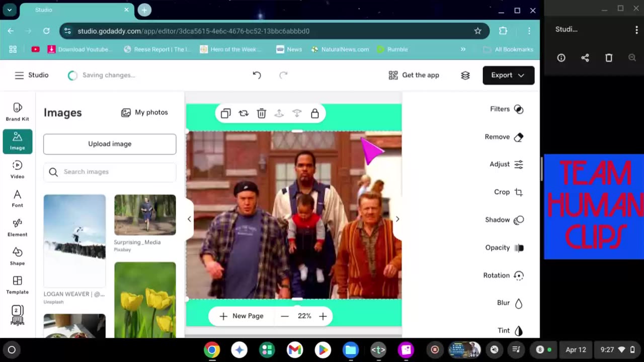Collapse the Images panel with left chevron
This screenshot has height=362, width=644.
coord(189,219)
